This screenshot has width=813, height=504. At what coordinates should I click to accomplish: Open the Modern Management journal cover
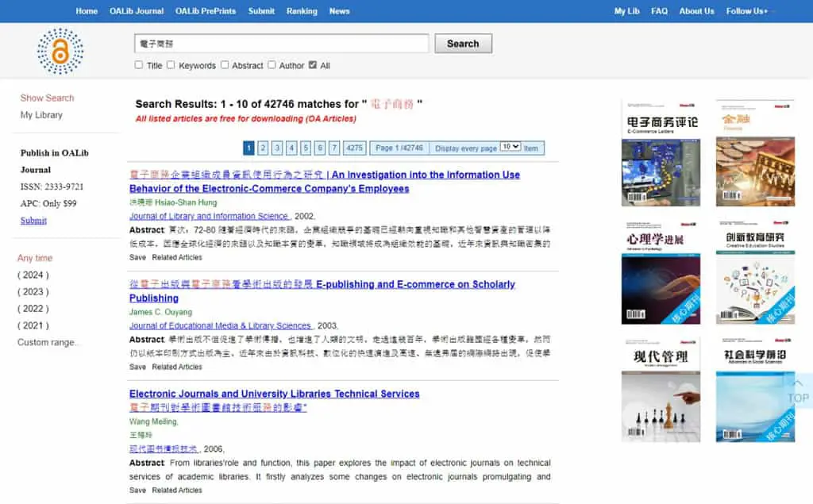pos(661,390)
